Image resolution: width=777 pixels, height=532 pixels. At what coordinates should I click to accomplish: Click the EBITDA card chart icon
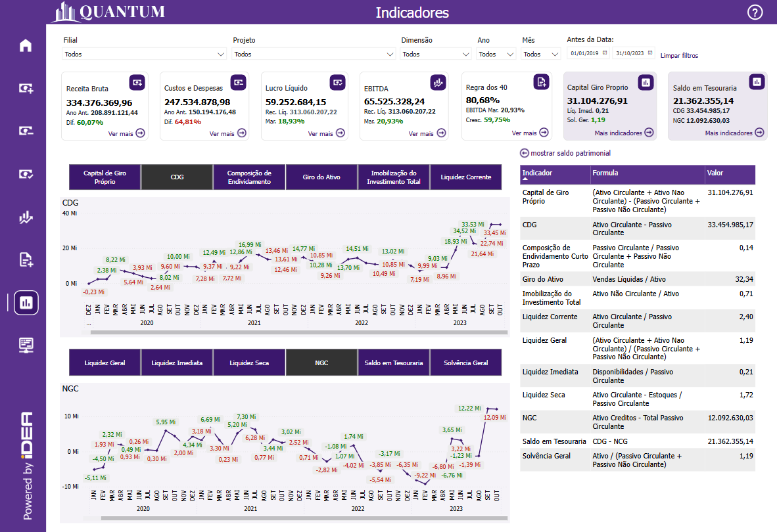[x=438, y=82]
